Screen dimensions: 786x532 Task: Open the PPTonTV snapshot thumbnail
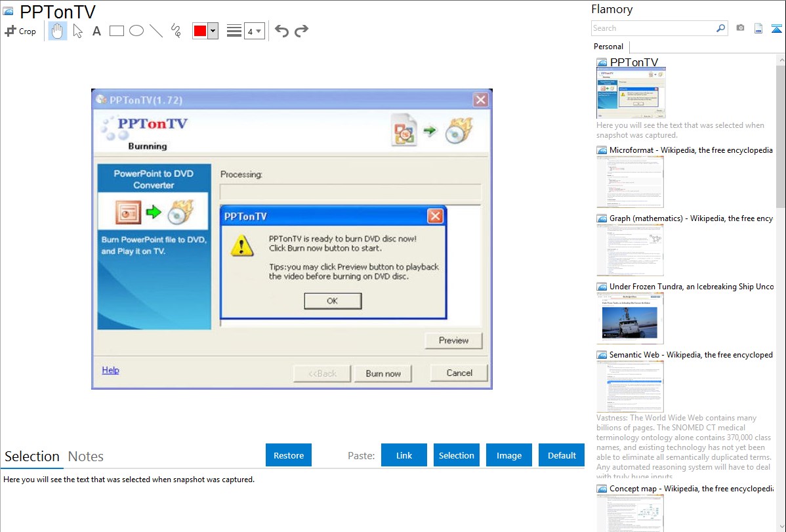(x=631, y=93)
